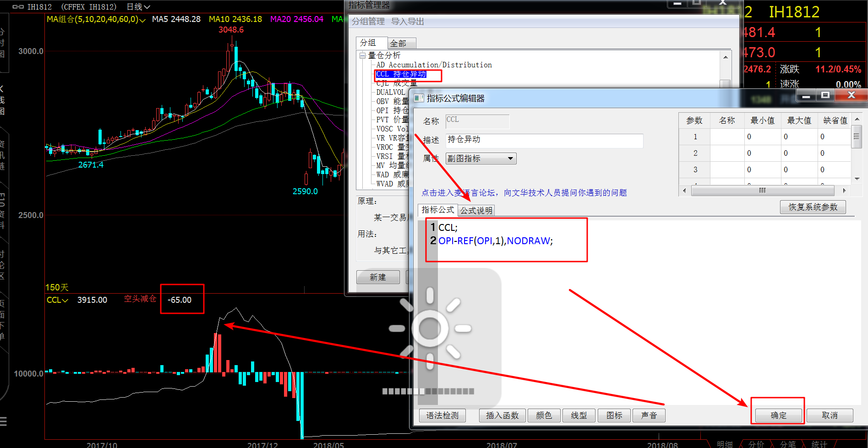Open the 统计 tab in the quote panel
Screen dimensions: 868x448
click(x=819, y=444)
